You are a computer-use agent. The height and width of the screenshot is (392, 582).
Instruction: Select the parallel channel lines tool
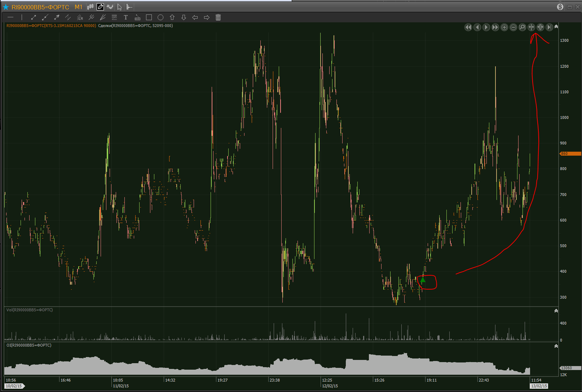pyautogui.click(x=68, y=17)
